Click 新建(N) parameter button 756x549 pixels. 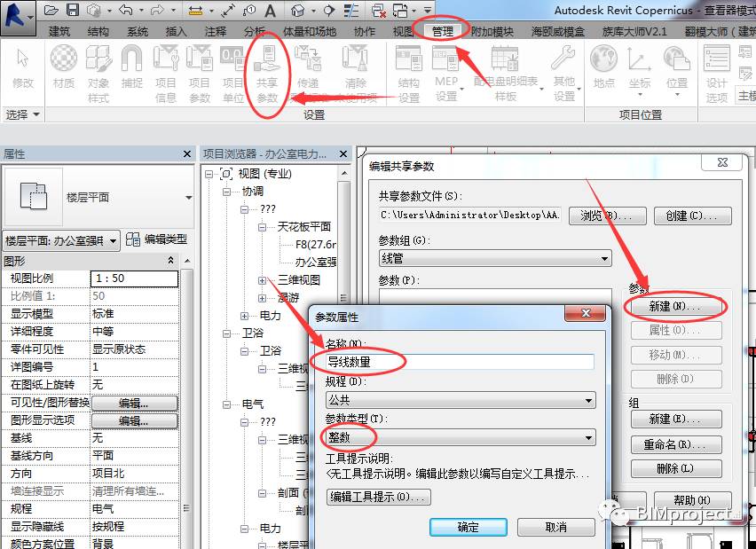[x=675, y=306]
